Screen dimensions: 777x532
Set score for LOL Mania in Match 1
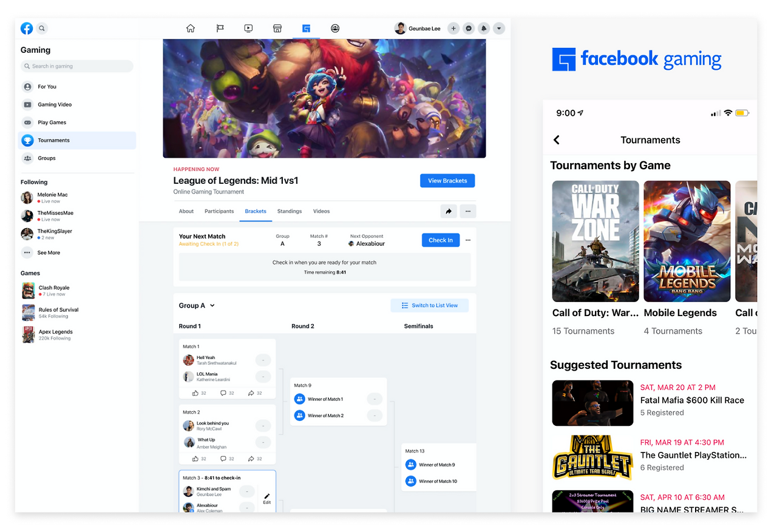click(263, 377)
